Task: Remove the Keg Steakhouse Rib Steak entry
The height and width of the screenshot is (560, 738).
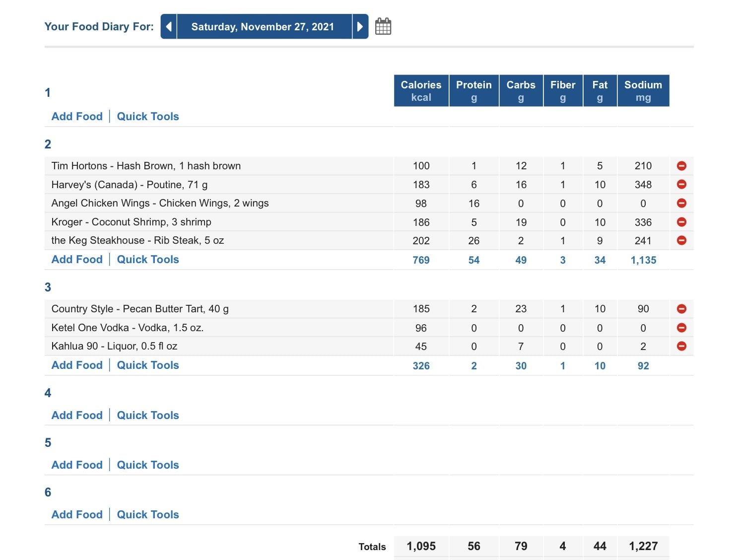Action: pyautogui.click(x=681, y=240)
